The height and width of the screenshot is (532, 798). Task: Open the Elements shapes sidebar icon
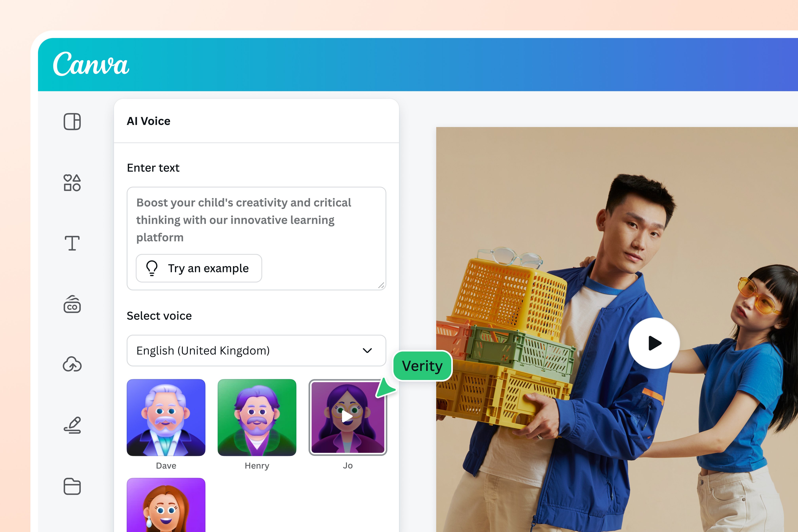pyautogui.click(x=72, y=182)
